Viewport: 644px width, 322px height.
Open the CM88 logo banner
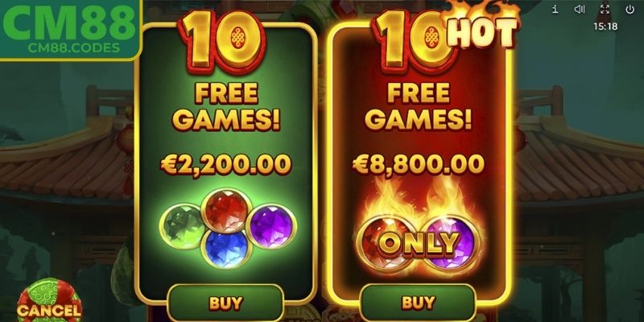click(x=70, y=30)
